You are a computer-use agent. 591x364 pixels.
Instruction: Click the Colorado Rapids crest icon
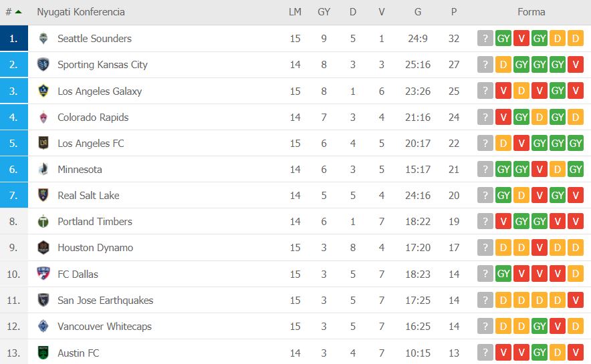(x=43, y=117)
